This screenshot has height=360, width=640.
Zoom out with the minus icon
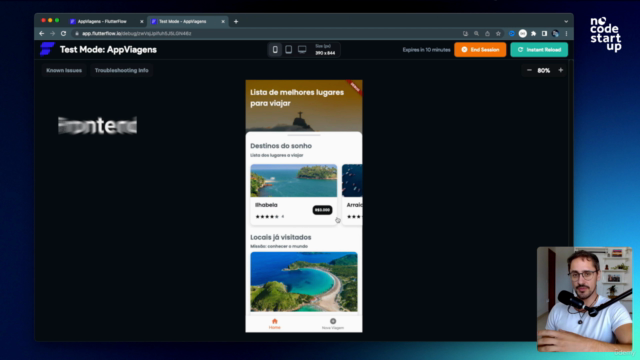pos(529,70)
